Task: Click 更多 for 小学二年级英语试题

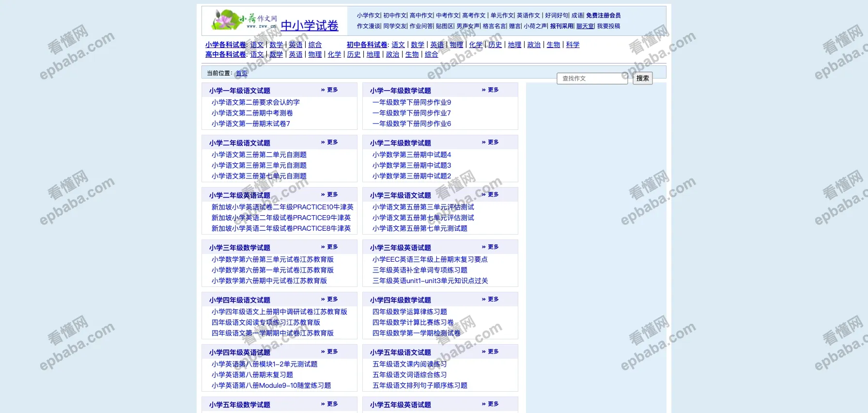Action: point(332,194)
